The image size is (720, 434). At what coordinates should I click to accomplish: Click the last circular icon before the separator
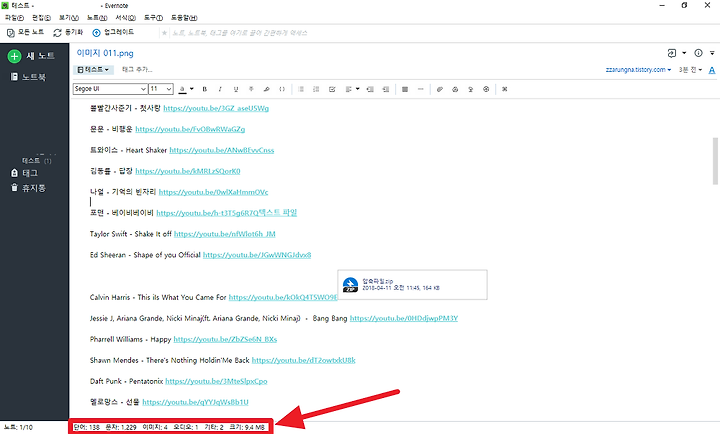[x=486, y=89]
